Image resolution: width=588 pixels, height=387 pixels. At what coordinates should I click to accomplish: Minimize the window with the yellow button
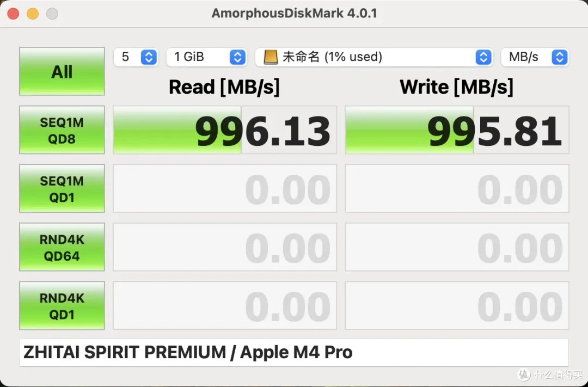click(x=33, y=14)
